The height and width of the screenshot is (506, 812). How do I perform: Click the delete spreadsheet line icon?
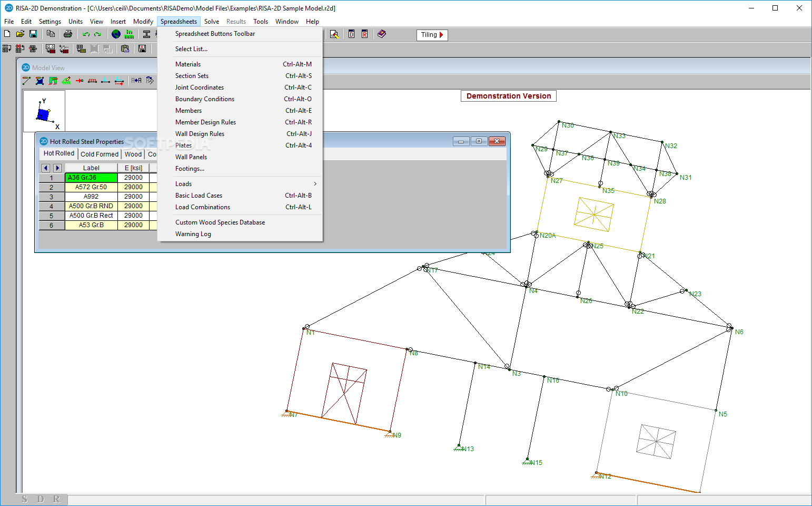20,48
